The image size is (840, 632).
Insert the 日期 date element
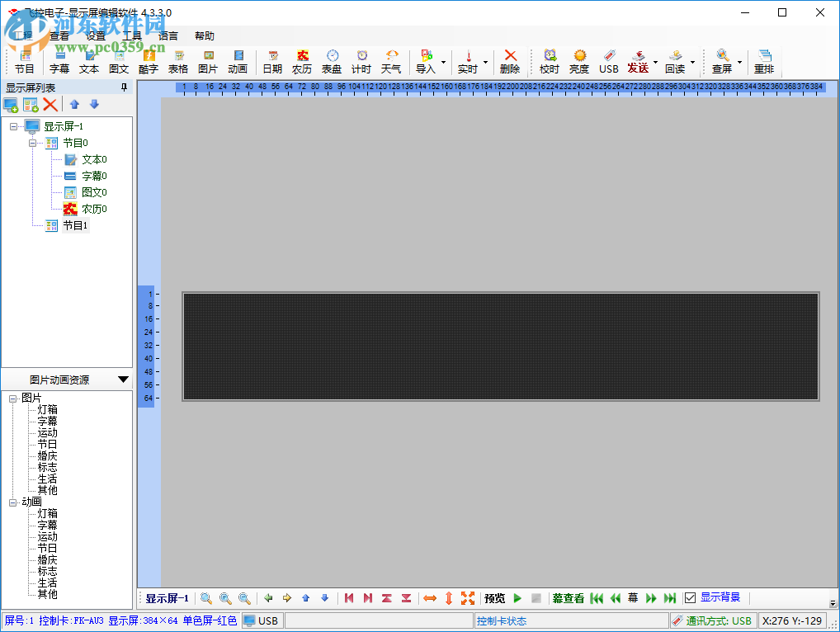[272, 62]
